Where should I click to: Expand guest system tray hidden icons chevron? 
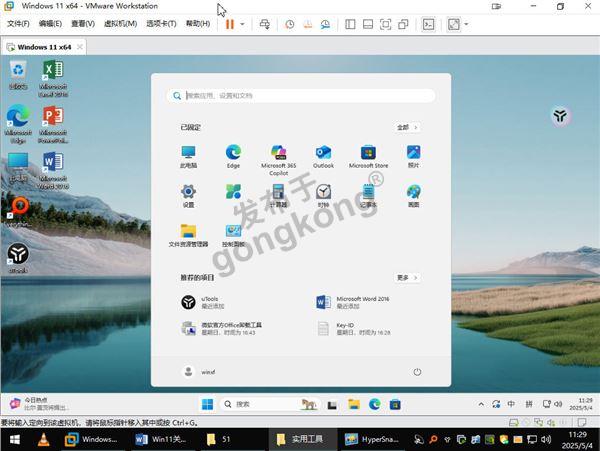481,404
